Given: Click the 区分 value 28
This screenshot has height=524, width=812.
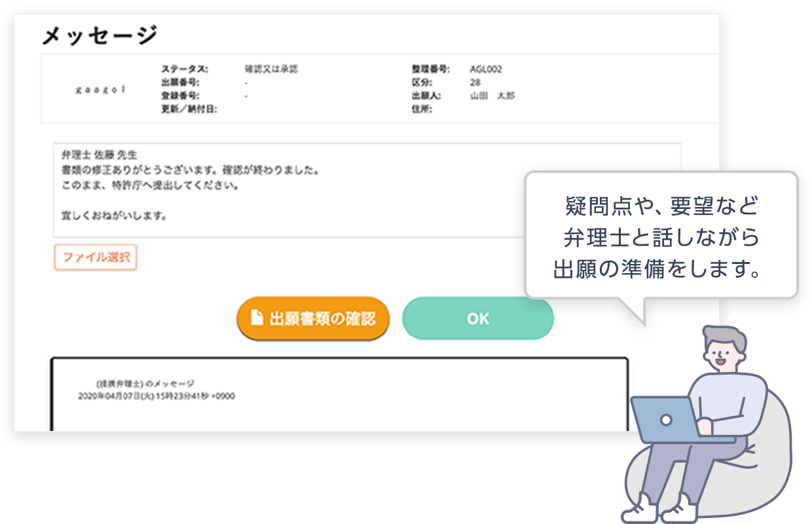Looking at the screenshot, I should tap(475, 83).
